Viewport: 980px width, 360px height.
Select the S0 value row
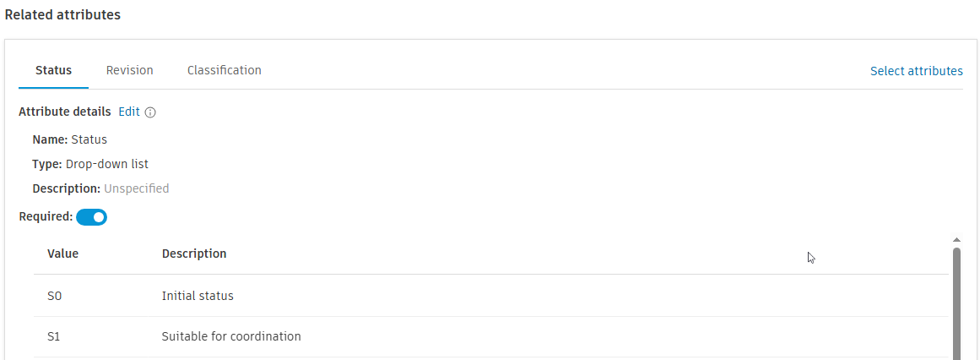[x=54, y=296]
